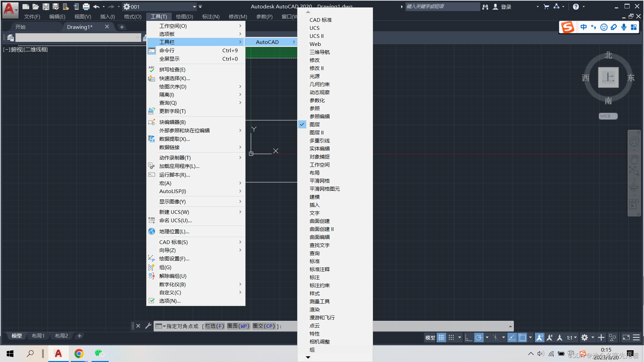Toggle grid display in status bar
Viewport: 644px width, 362px height.
[441, 338]
